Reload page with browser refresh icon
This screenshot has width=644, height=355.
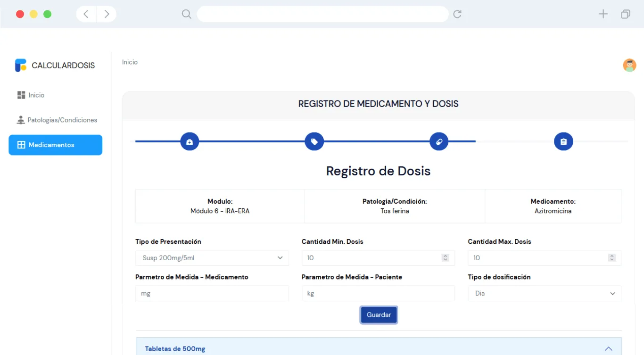pyautogui.click(x=457, y=14)
